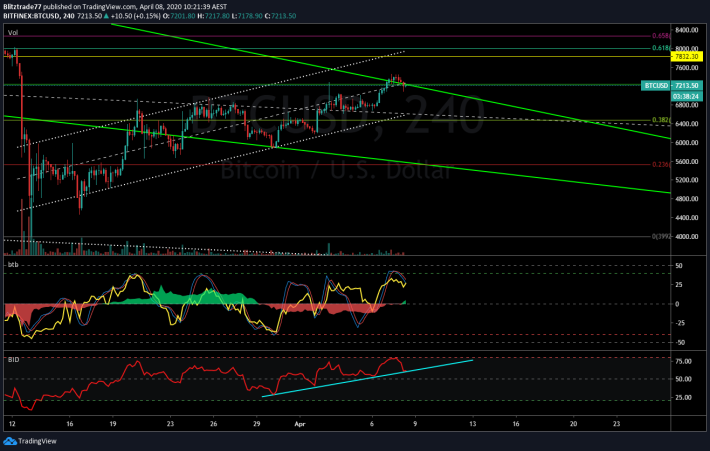Screen dimensions: 710x451
Task: Click the TradingView cloud logo icon
Action: coord(10,441)
